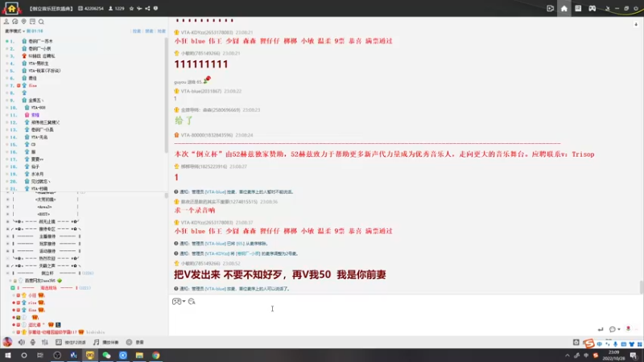Click the favorite star icon in title bar

[131, 8]
